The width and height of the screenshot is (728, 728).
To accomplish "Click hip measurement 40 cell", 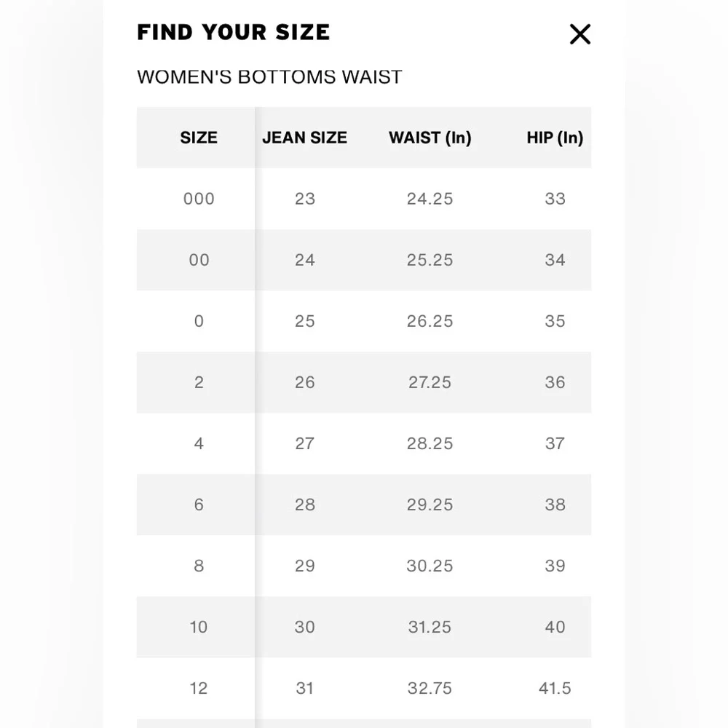I will [555, 628].
